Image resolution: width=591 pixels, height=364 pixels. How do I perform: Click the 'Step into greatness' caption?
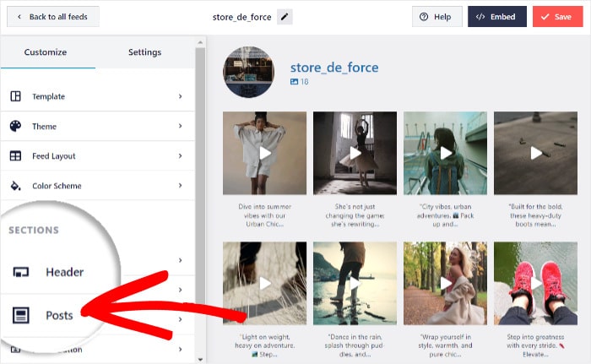click(535, 345)
